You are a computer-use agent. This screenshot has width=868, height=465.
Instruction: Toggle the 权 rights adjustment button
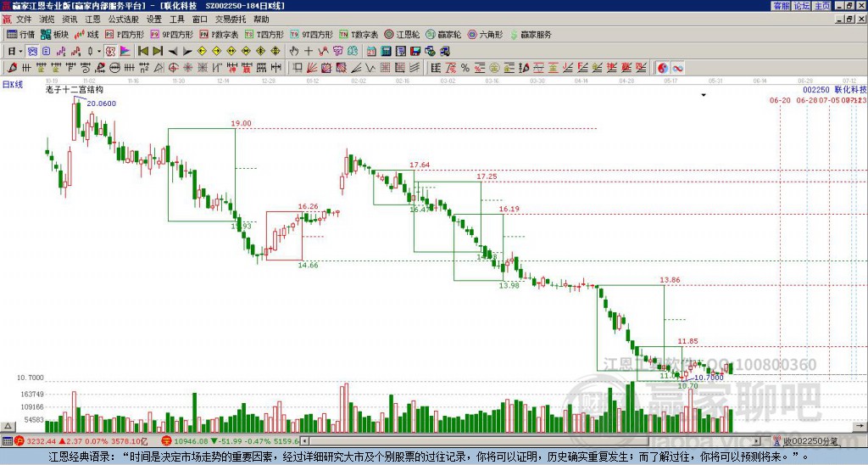point(110,52)
